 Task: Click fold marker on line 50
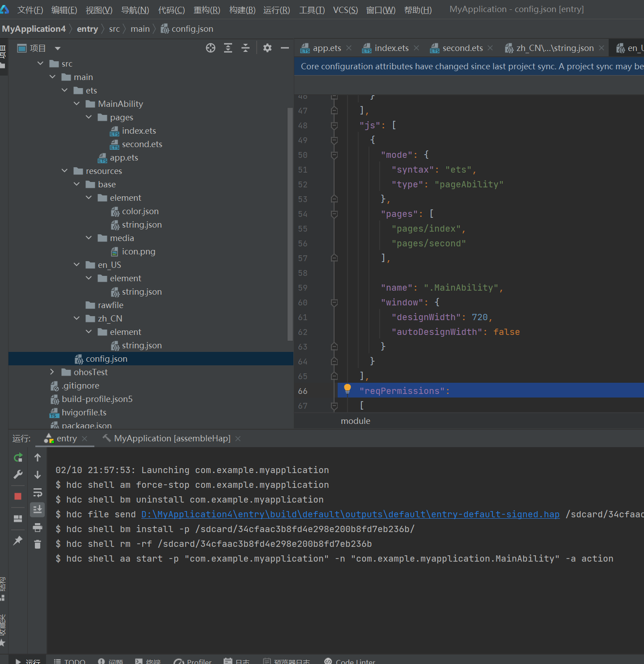[334, 155]
